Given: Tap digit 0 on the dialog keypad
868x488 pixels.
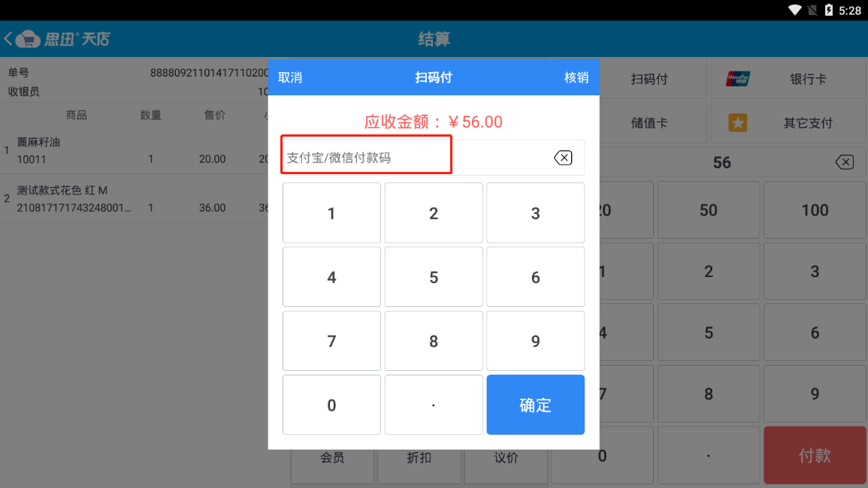Looking at the screenshot, I should tap(331, 405).
